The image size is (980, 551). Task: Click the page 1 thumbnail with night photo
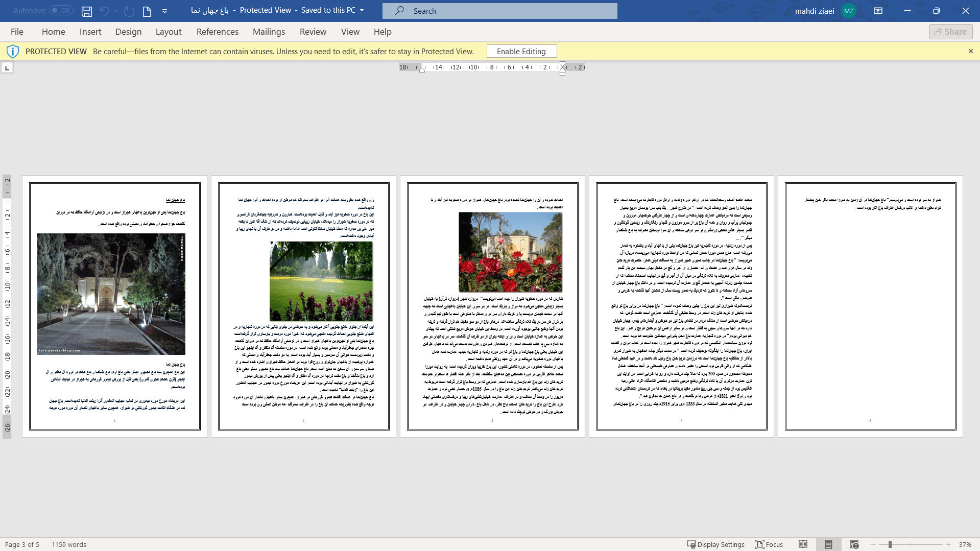click(115, 306)
